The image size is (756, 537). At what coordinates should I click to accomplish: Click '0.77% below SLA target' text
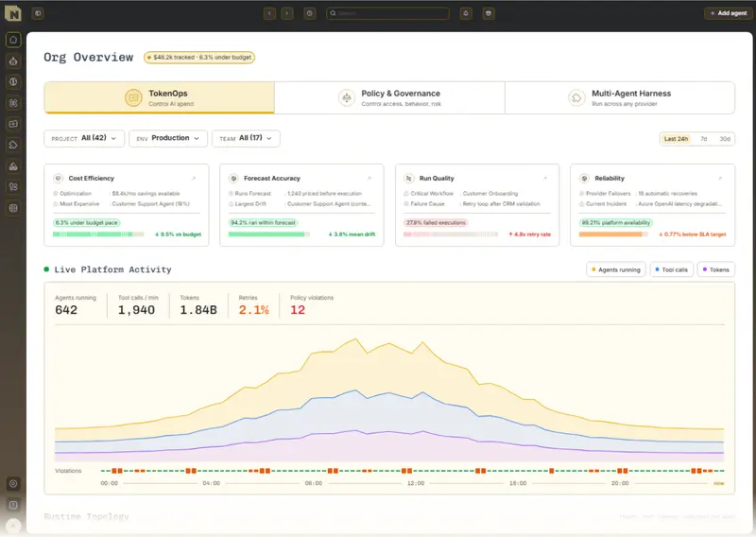point(693,234)
